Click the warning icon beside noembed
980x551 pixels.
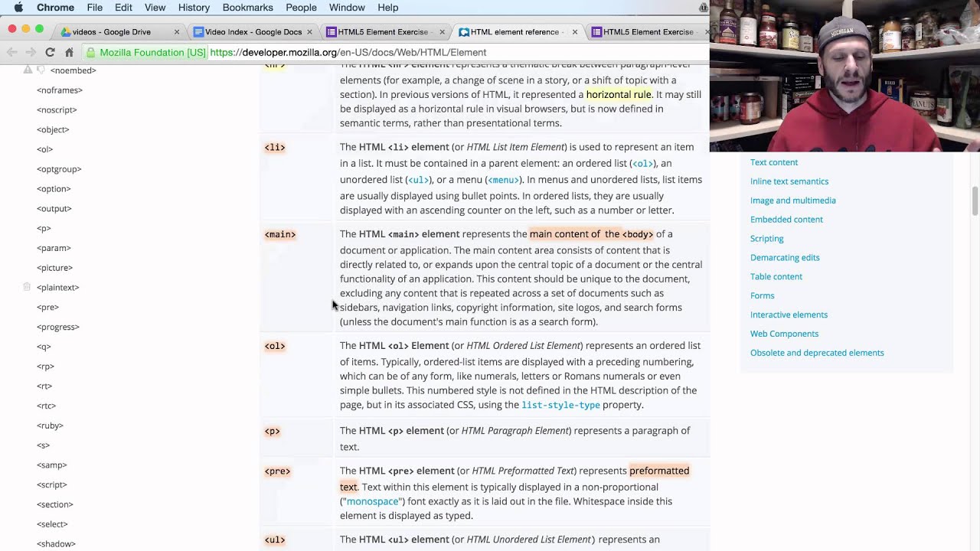[x=28, y=70]
